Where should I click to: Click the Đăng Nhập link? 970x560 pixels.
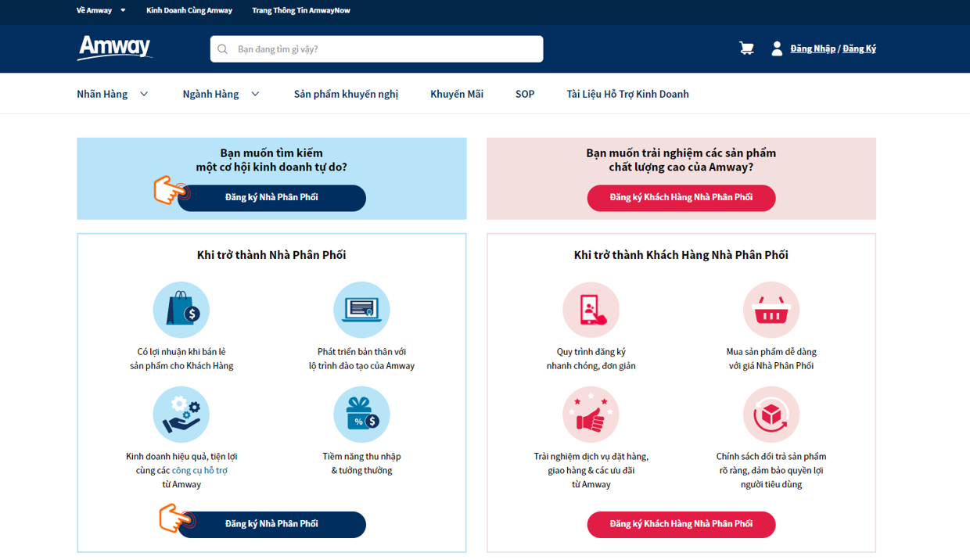[x=813, y=48]
